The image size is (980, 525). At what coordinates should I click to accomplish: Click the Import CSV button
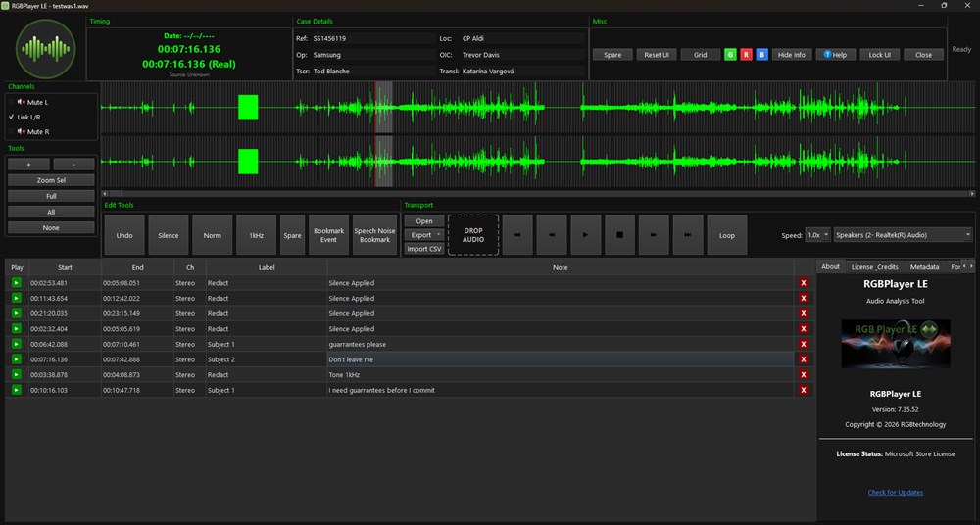pos(424,249)
